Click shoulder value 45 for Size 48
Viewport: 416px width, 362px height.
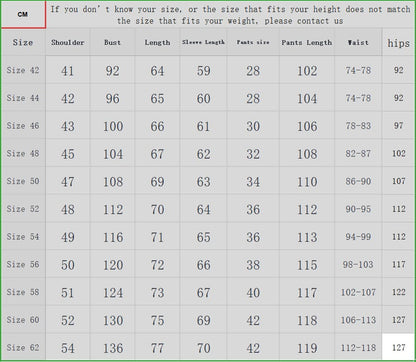tap(68, 154)
